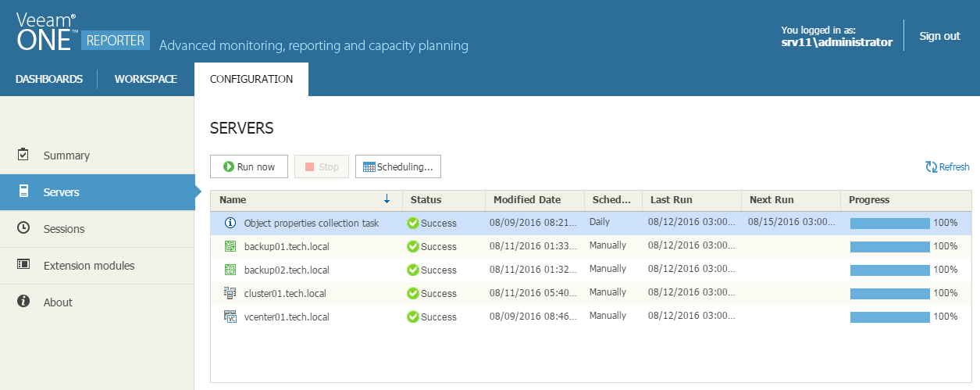The height and width of the screenshot is (390, 980).
Task: Sort by the Modified Date column header
Action: 535,199
